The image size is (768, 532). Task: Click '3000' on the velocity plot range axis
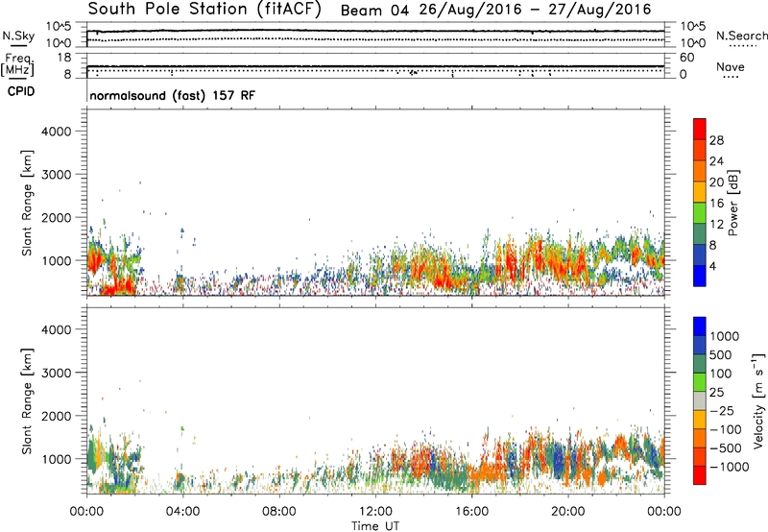click(56, 373)
